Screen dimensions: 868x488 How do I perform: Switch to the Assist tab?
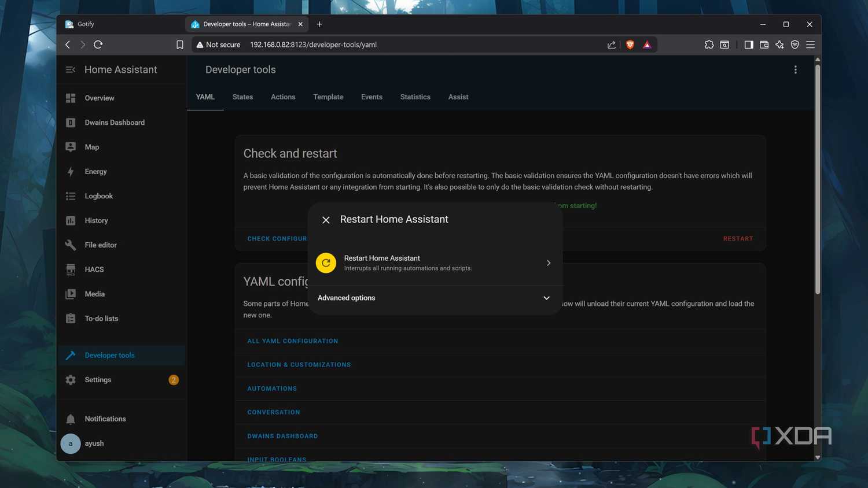(x=458, y=97)
